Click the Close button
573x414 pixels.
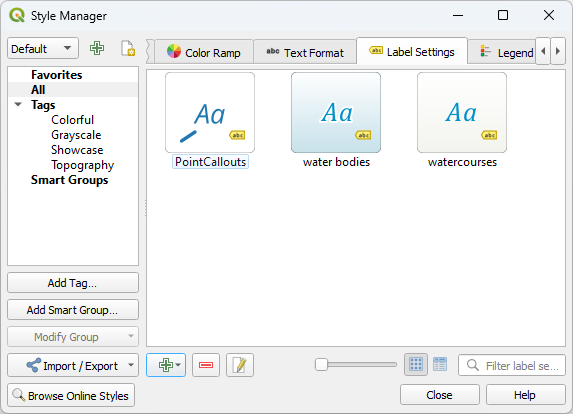(x=440, y=395)
